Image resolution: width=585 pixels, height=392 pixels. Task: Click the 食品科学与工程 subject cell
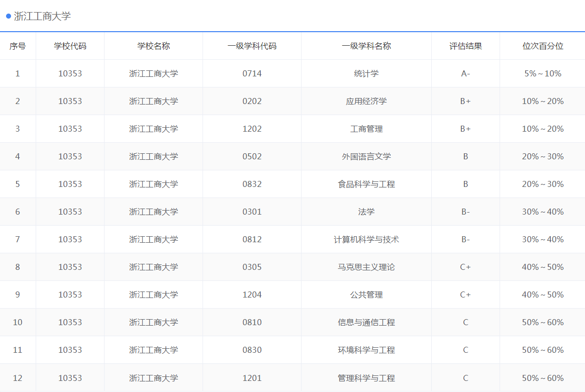366,184
